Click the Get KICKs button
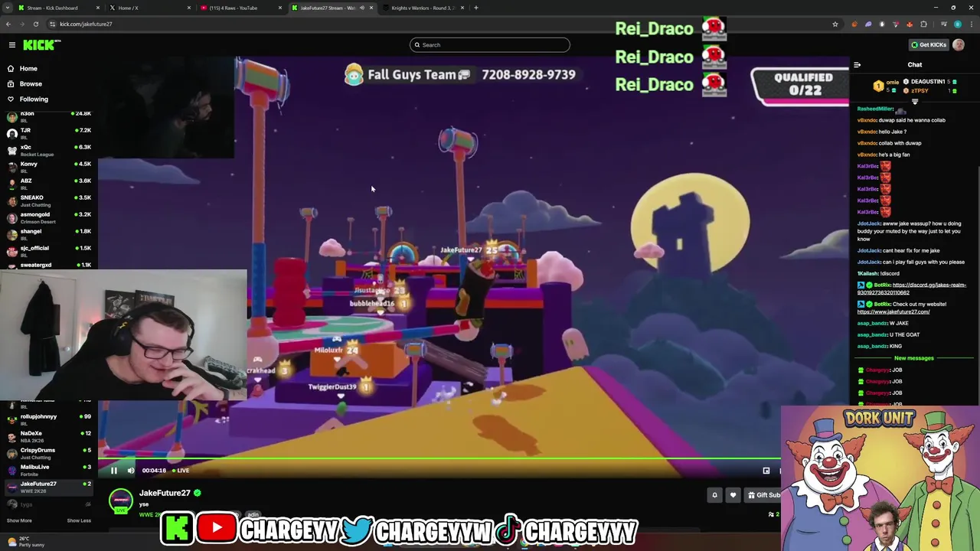 pos(929,44)
